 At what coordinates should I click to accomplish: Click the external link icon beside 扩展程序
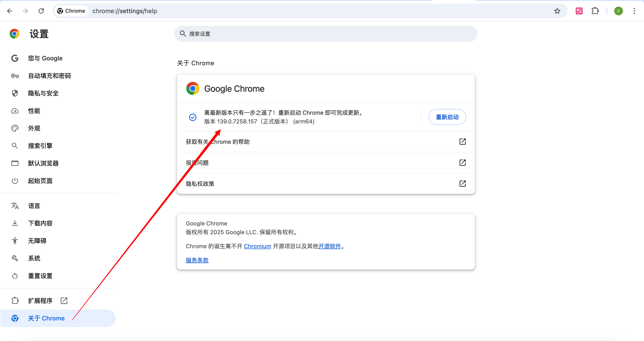[x=64, y=301]
